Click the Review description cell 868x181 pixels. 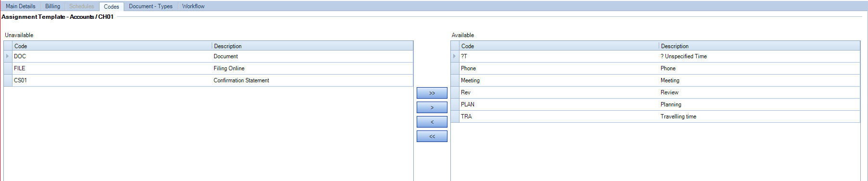click(760, 92)
